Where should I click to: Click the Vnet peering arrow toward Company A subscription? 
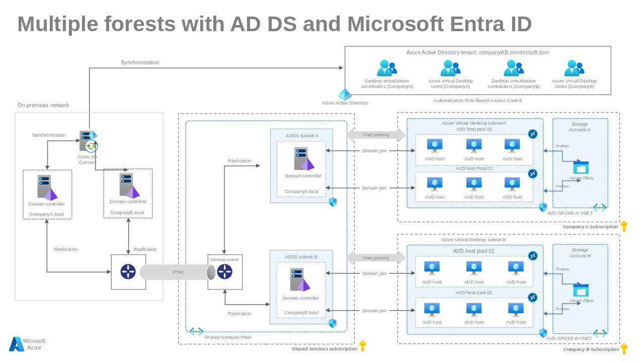click(376, 135)
